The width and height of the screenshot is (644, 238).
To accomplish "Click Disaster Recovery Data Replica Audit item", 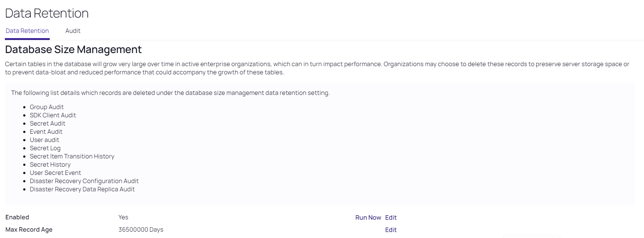I will pos(82,189).
